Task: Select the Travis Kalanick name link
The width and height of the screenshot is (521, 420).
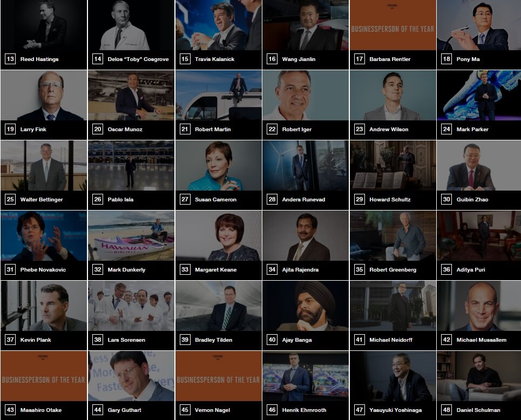Action: pos(214,59)
